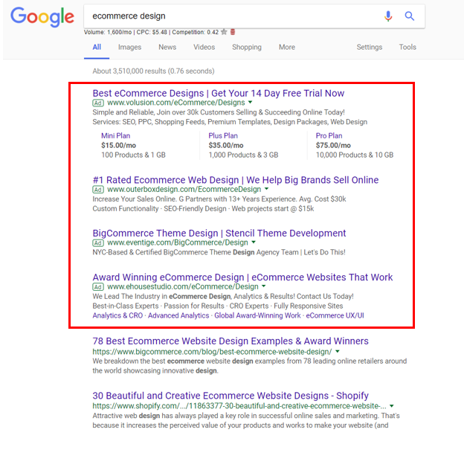Click the shopify.com green URL text
The height and width of the screenshot is (476, 464).
[x=239, y=406]
